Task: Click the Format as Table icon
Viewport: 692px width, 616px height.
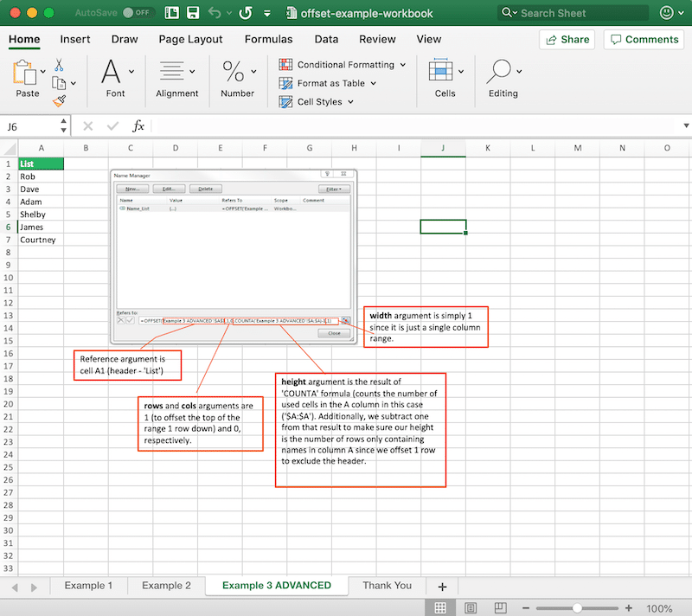Action: tap(285, 83)
